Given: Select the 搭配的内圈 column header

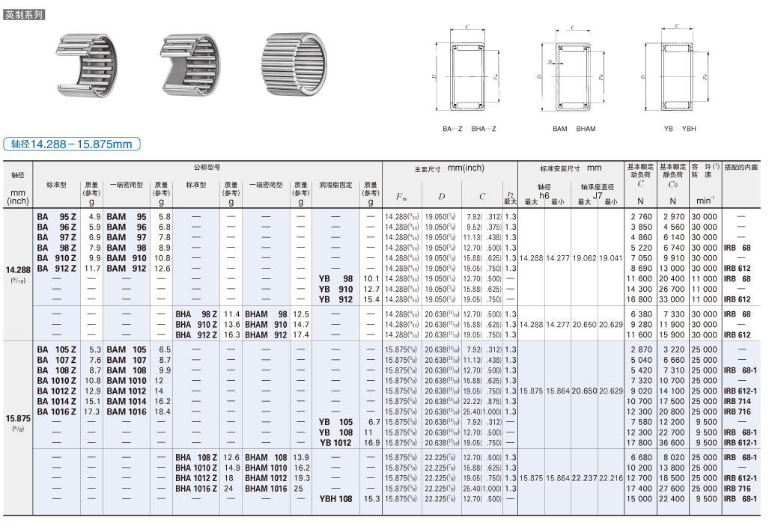Looking at the screenshot, I should click(x=741, y=168).
